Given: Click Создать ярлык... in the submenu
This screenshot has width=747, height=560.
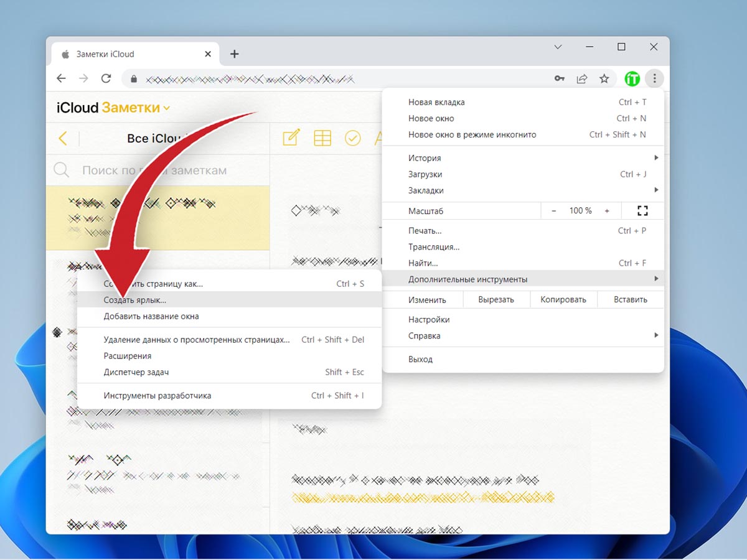Looking at the screenshot, I should 229,300.
